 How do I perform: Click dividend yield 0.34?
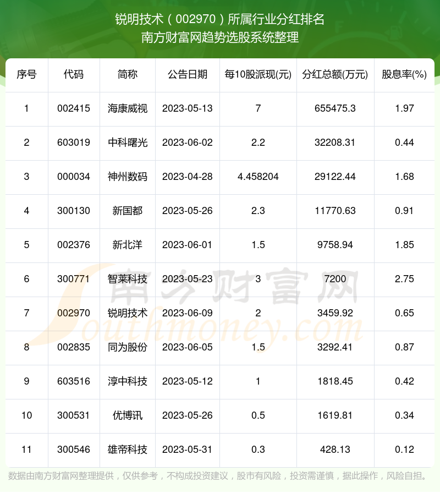pyautogui.click(x=404, y=415)
